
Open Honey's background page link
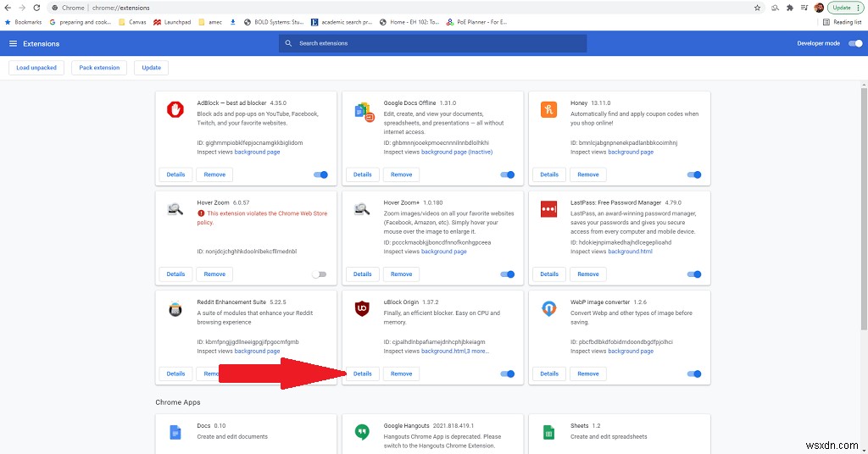[x=631, y=152]
